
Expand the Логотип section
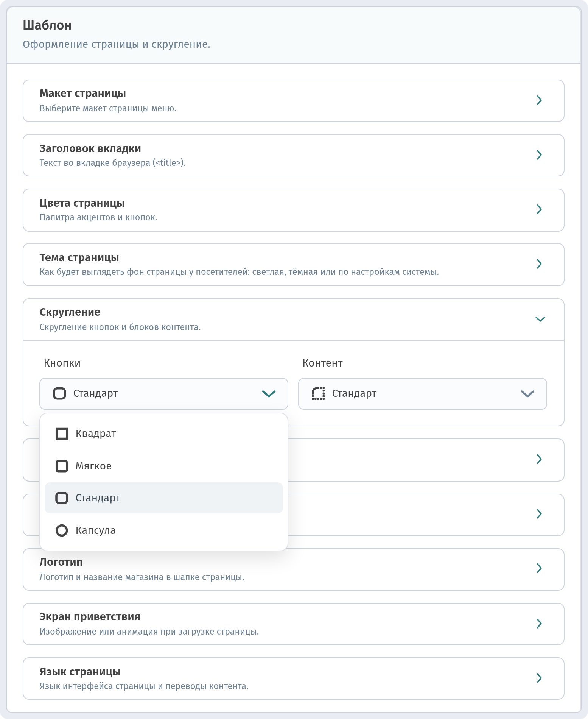point(293,569)
